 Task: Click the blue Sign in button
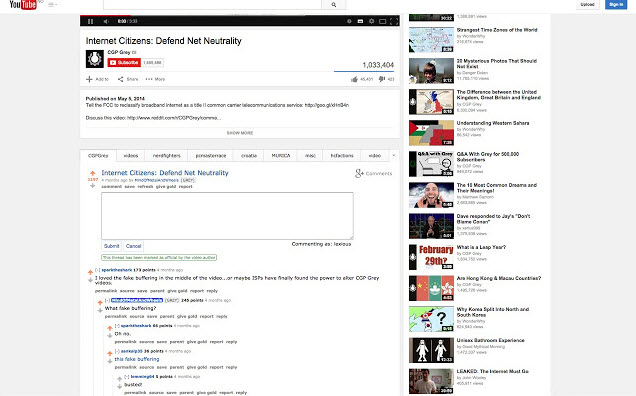(x=616, y=4)
